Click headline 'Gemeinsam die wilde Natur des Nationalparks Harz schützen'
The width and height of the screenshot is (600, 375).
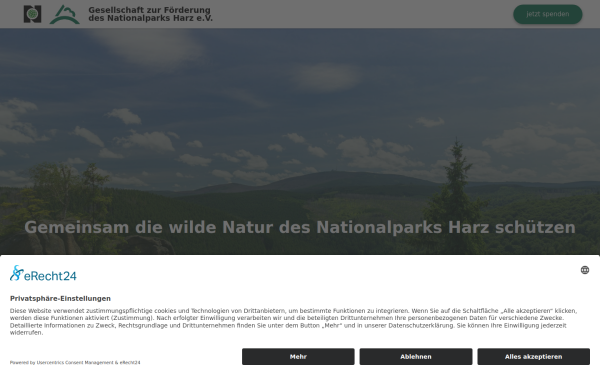tap(300, 227)
